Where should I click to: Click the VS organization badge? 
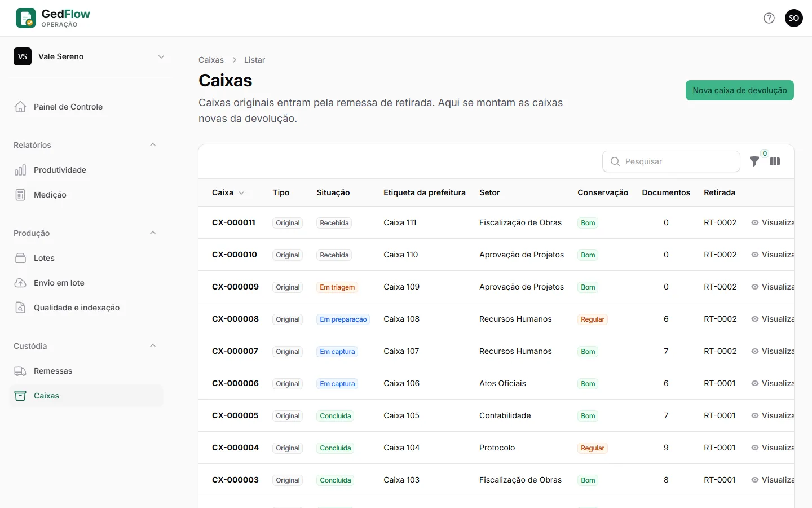23,56
